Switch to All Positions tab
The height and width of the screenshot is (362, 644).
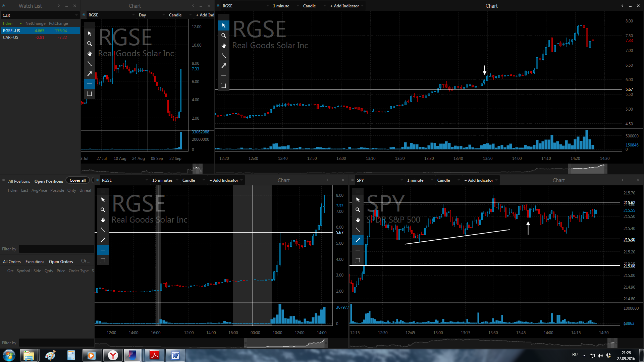[19, 181]
